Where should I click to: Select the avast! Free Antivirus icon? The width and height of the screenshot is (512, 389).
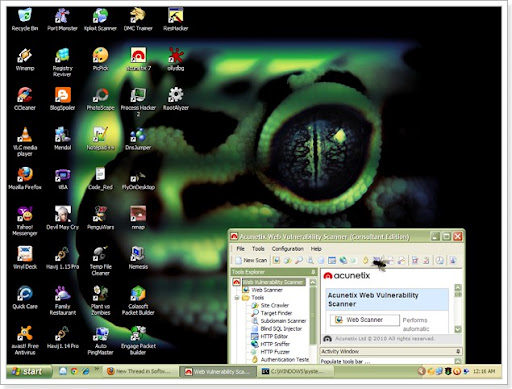[x=25, y=340]
